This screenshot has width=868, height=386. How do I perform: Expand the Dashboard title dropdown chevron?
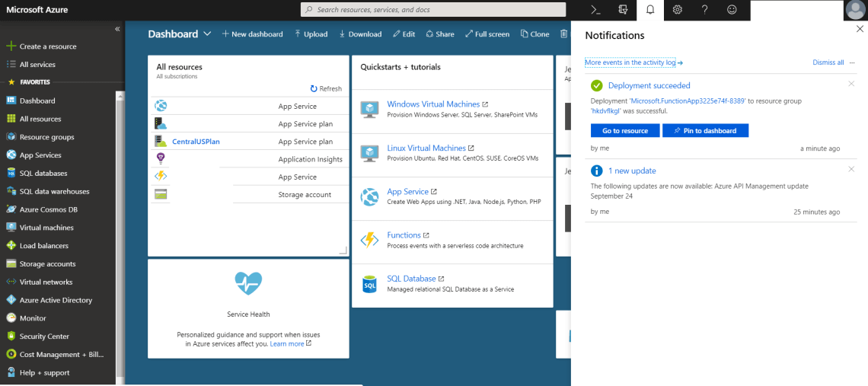click(207, 33)
